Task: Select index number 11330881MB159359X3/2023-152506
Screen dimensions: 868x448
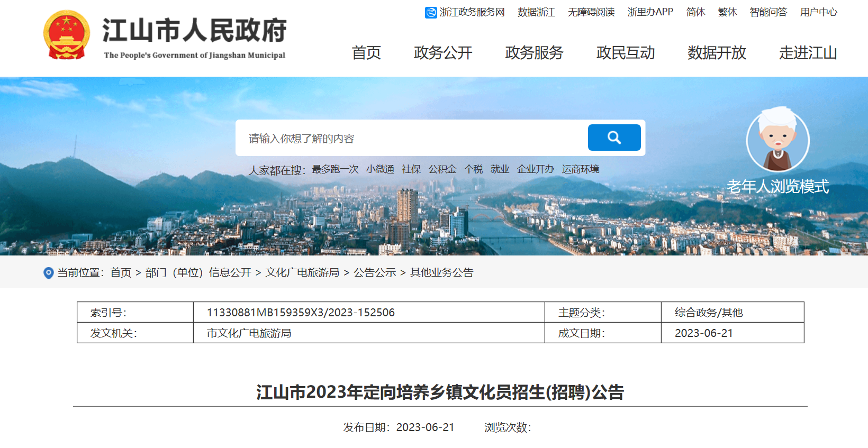Action: [x=301, y=313]
